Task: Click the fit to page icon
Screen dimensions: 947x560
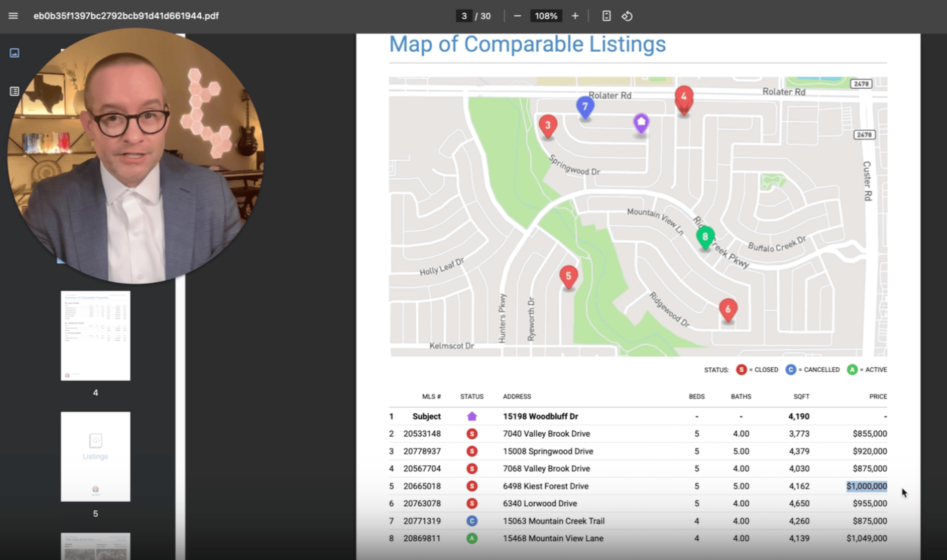Action: [x=606, y=16]
